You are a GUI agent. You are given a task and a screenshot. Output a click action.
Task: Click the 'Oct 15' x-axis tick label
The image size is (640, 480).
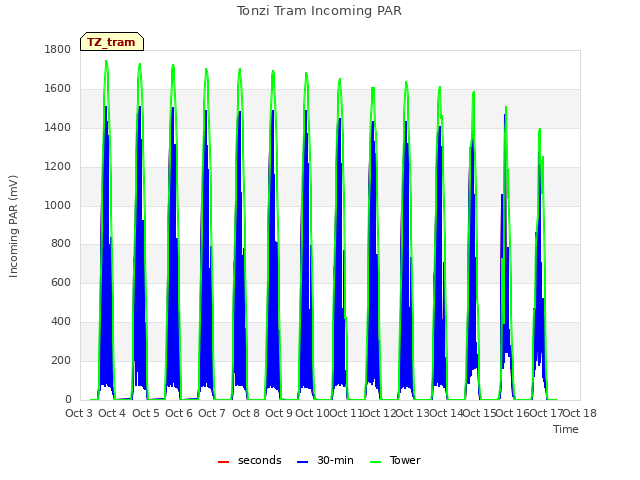coord(480,413)
